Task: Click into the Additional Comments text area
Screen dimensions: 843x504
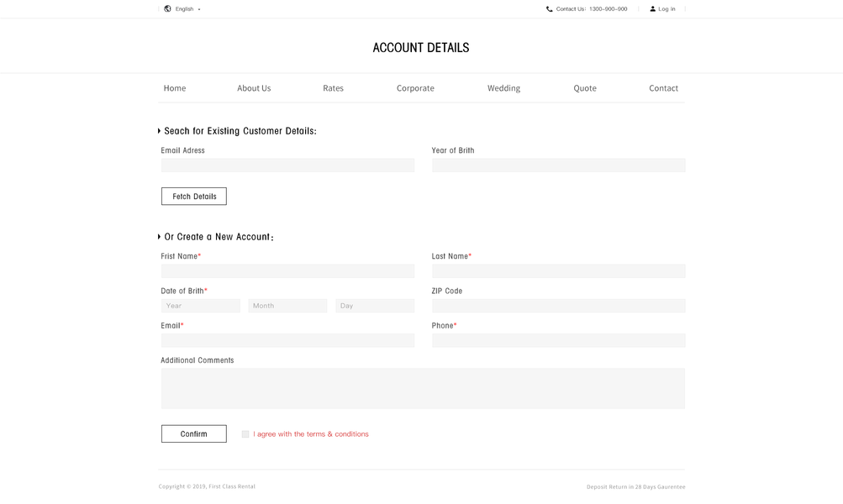Action: (423, 388)
